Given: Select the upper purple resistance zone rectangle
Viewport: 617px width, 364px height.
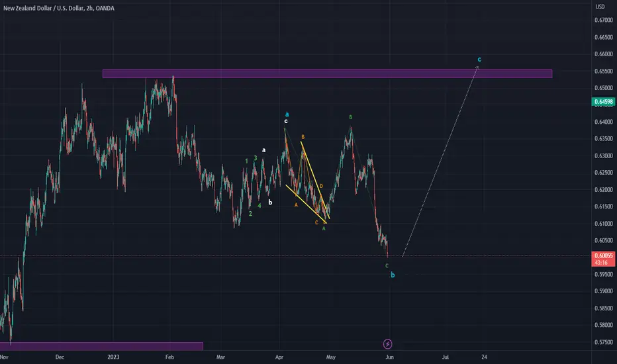Looking at the screenshot, I should (328, 73).
